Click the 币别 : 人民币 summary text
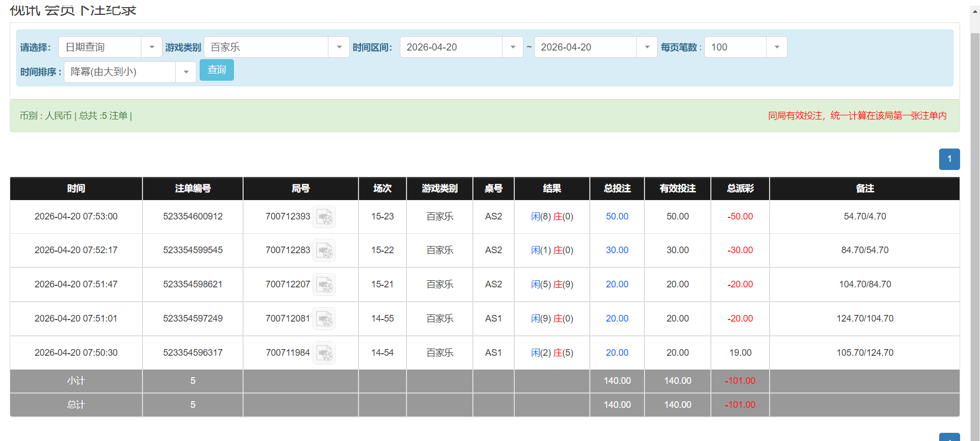Viewport: 980px width, 441px height. (x=46, y=116)
